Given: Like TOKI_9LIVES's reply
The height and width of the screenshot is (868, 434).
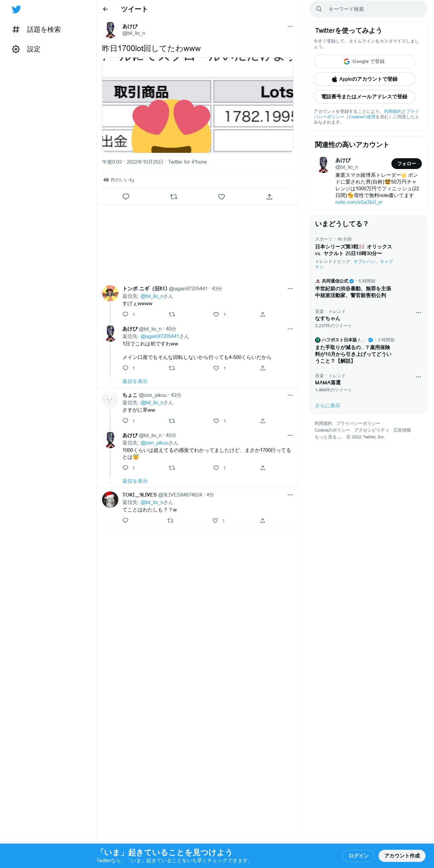Looking at the screenshot, I should pyautogui.click(x=215, y=521).
